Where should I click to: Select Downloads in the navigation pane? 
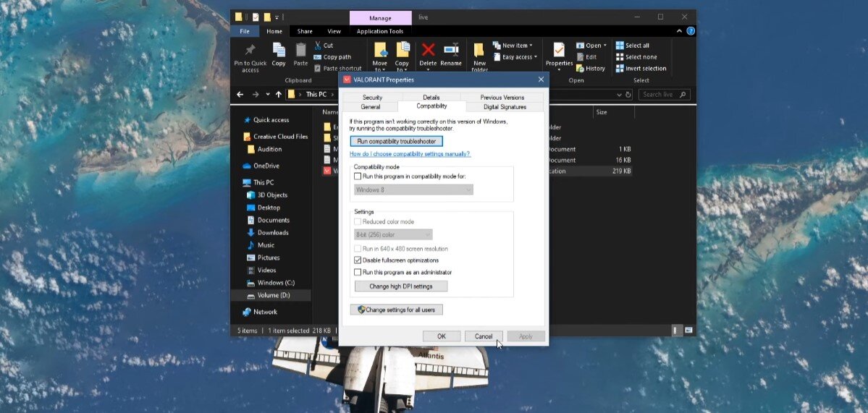tap(273, 233)
